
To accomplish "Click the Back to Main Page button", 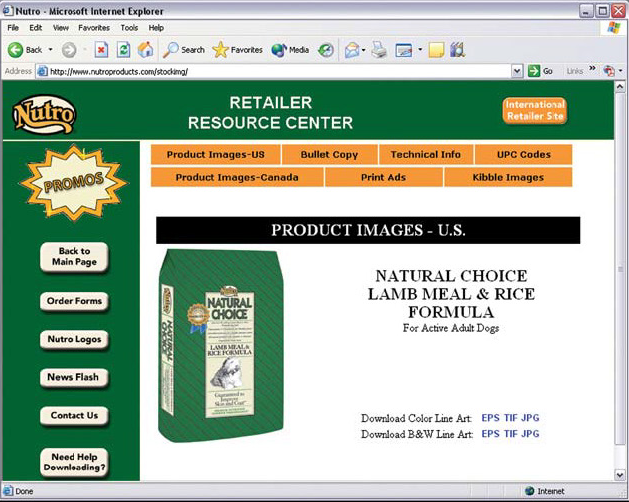I will (x=74, y=257).
